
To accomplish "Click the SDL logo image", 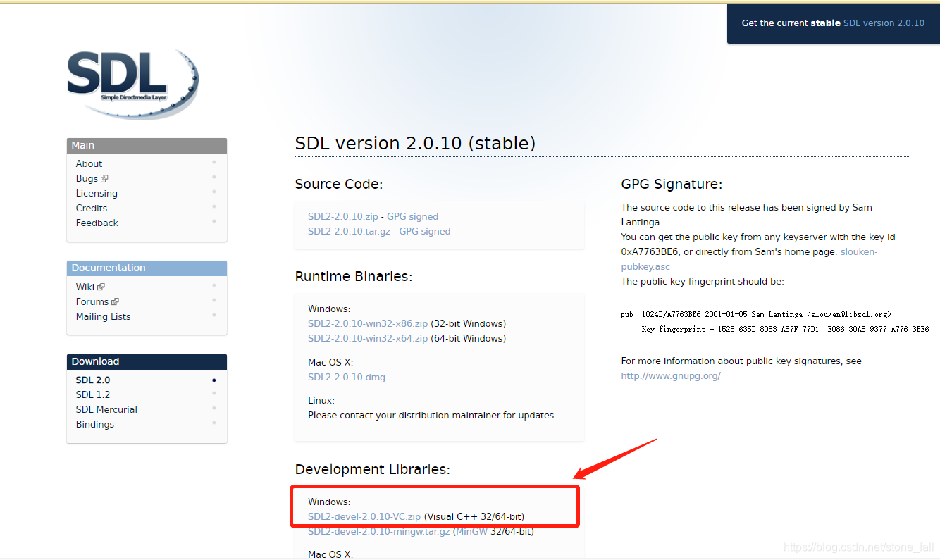I will (x=132, y=83).
